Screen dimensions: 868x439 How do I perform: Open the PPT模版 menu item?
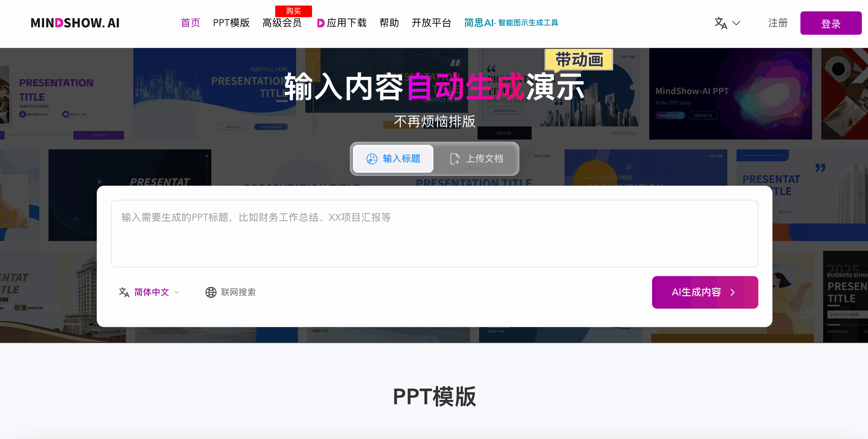pos(231,23)
